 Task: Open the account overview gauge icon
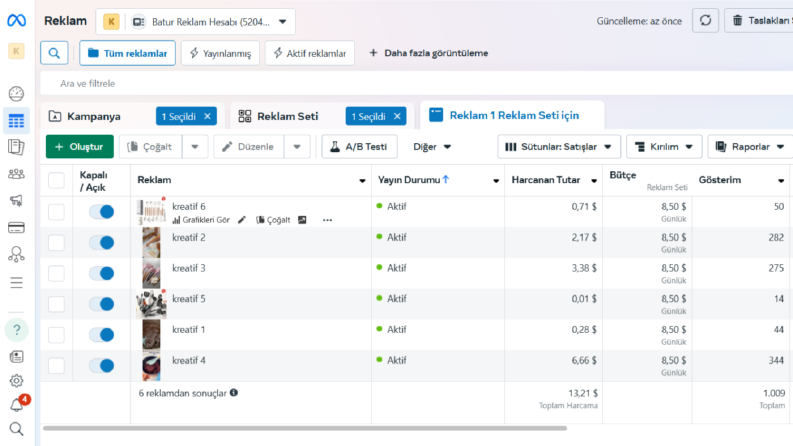tap(16, 94)
